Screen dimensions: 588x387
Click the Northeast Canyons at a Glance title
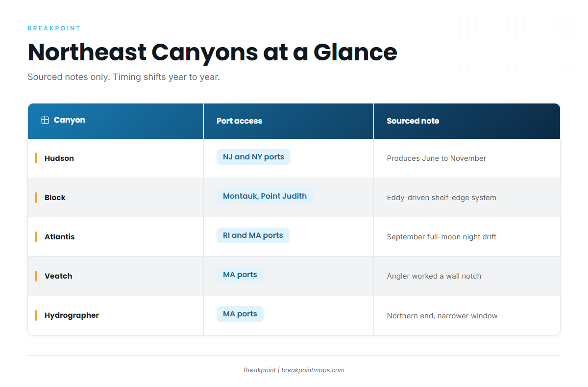coord(212,52)
